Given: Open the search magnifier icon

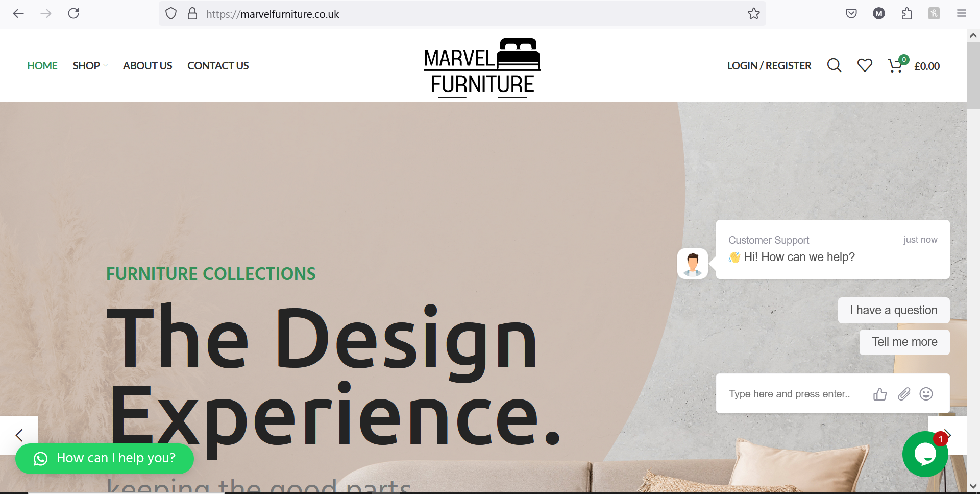Looking at the screenshot, I should 834,65.
